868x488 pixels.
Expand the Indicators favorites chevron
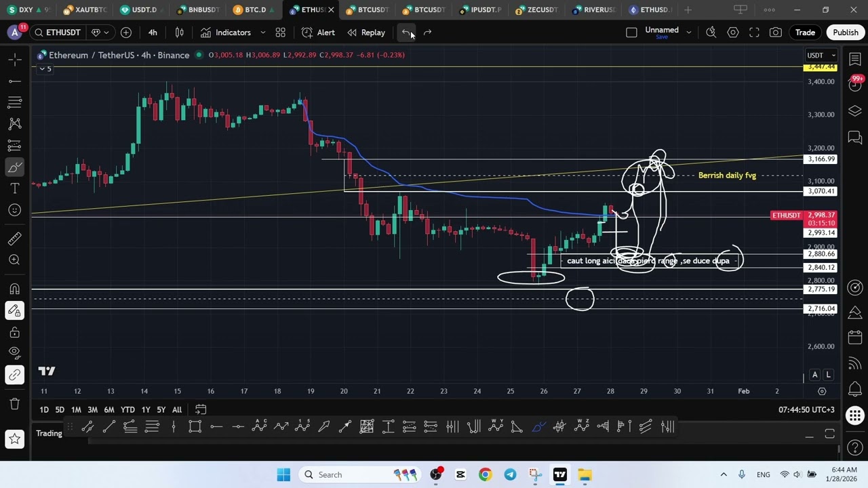click(262, 33)
